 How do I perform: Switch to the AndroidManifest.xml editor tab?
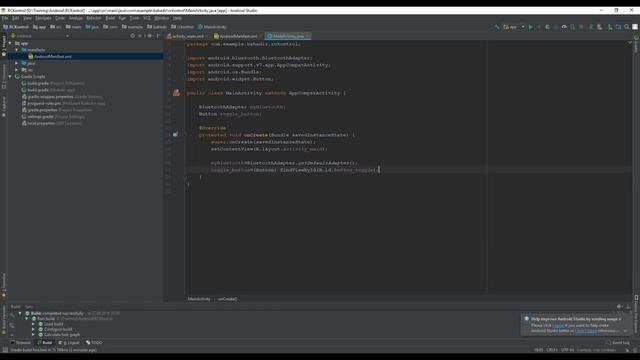coord(238,36)
